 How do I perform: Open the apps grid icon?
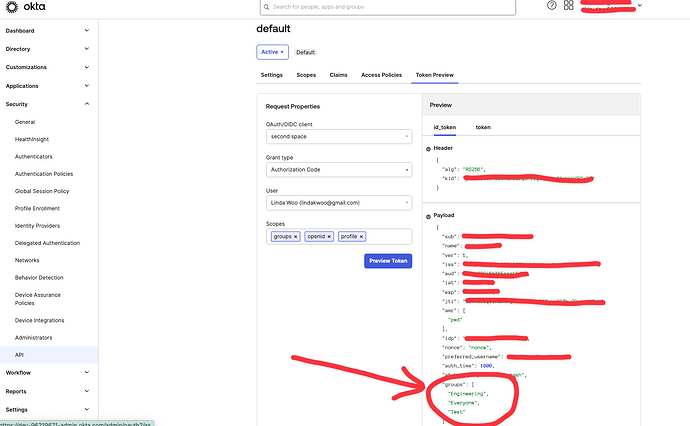pyautogui.click(x=569, y=5)
